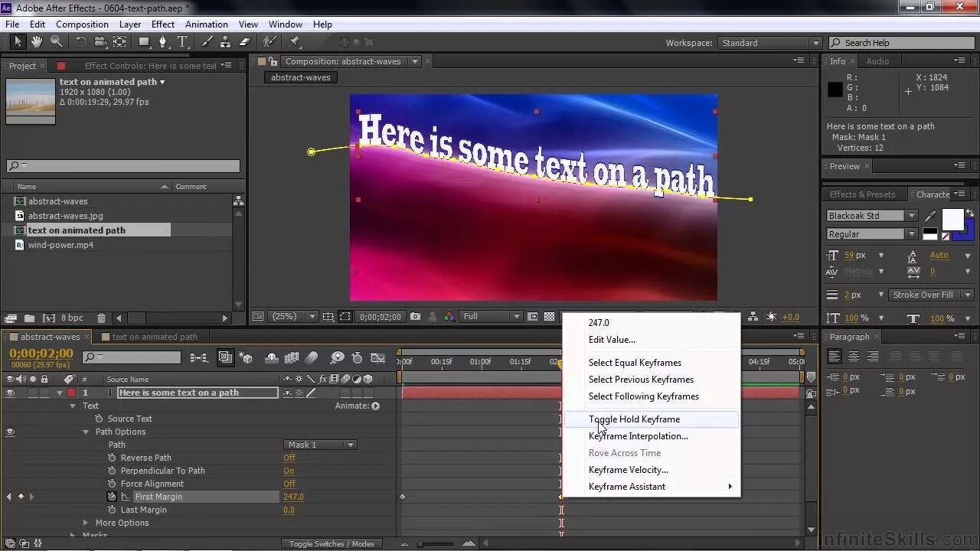Open the viewer magnification 25% dropdown
The width and height of the screenshot is (980, 551).
tap(294, 316)
